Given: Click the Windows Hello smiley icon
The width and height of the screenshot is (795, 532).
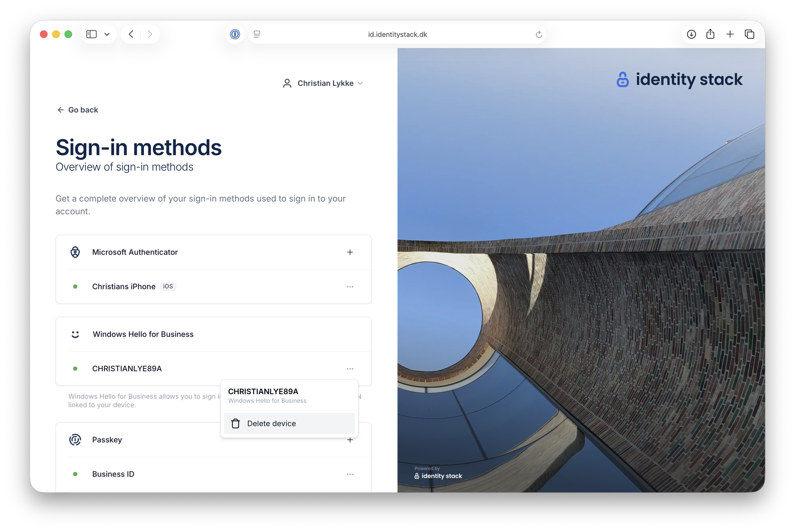Looking at the screenshot, I should coord(75,334).
